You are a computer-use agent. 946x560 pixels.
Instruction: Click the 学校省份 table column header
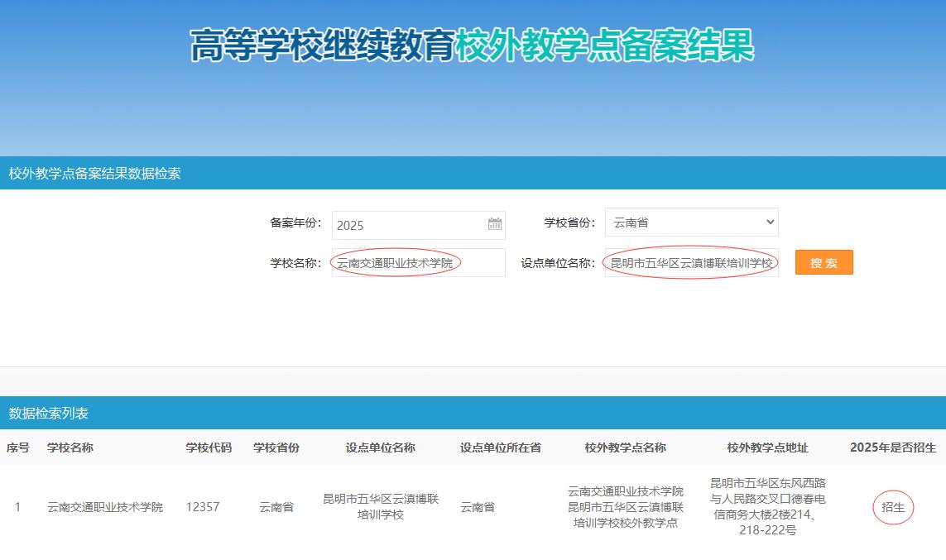click(x=276, y=448)
